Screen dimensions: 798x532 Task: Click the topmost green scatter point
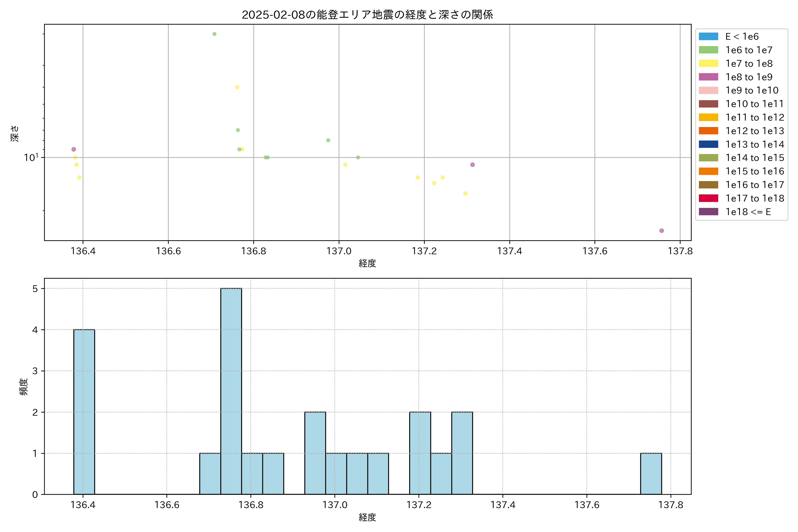(214, 34)
